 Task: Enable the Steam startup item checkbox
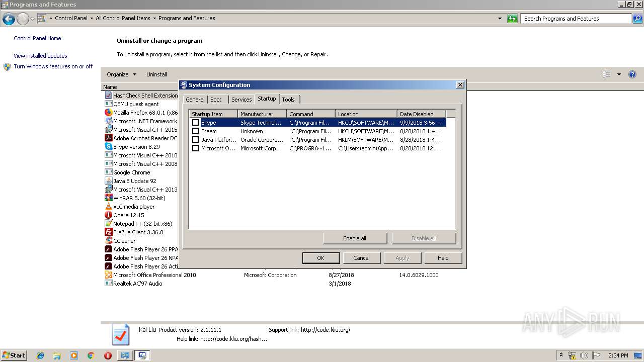[x=195, y=131]
